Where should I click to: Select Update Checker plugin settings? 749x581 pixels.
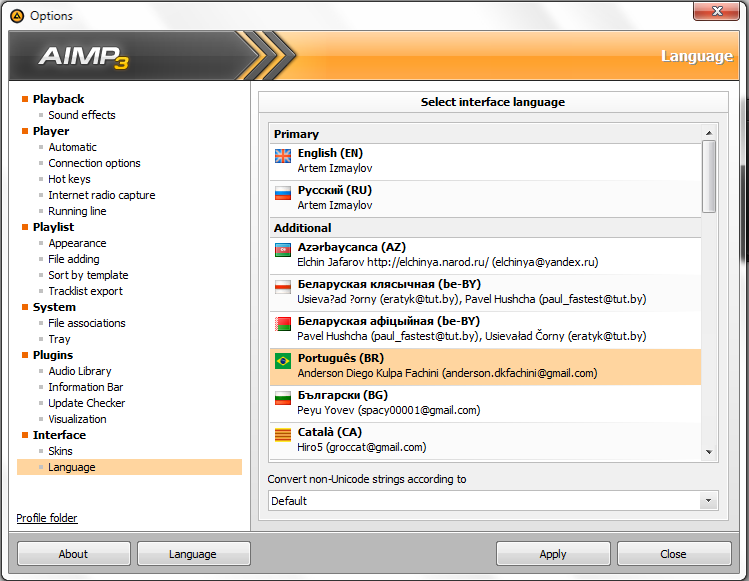pos(86,403)
